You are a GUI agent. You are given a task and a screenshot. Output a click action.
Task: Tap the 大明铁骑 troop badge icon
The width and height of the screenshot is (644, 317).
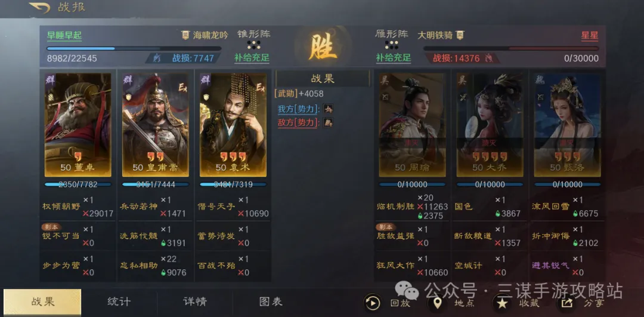point(460,35)
